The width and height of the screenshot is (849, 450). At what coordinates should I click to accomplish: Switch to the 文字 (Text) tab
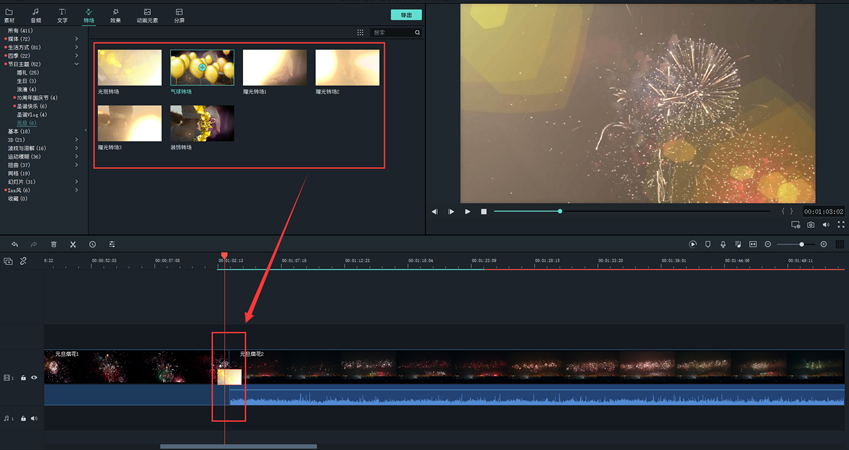[62, 15]
